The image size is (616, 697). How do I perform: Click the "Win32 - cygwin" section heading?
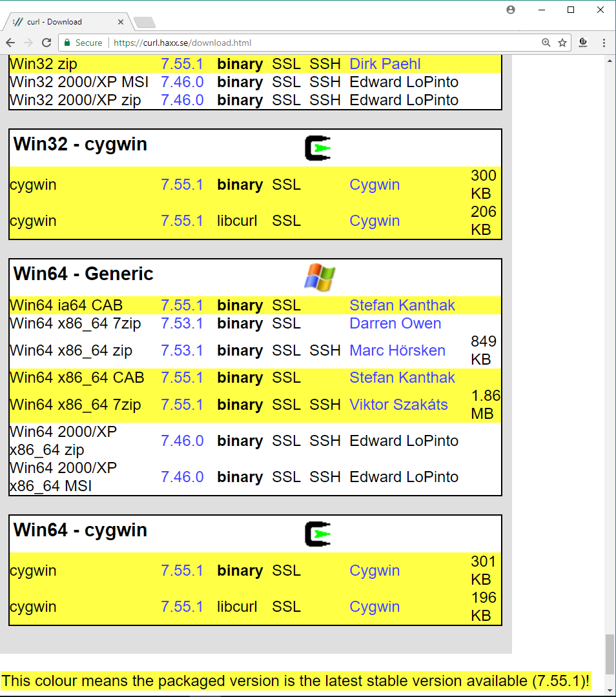tap(80, 145)
